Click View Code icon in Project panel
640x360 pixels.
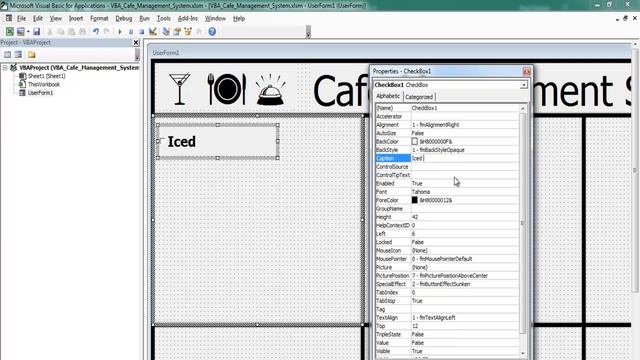(x=7, y=54)
